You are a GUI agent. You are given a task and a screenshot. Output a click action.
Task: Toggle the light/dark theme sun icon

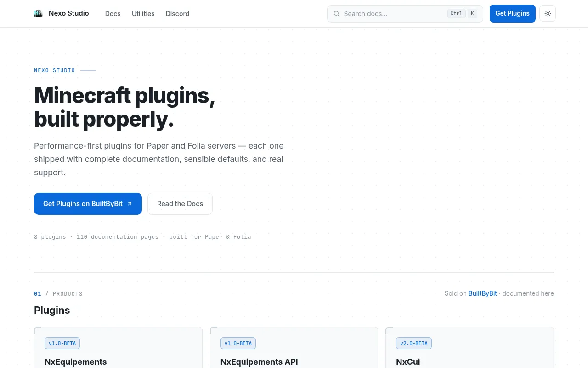click(548, 13)
